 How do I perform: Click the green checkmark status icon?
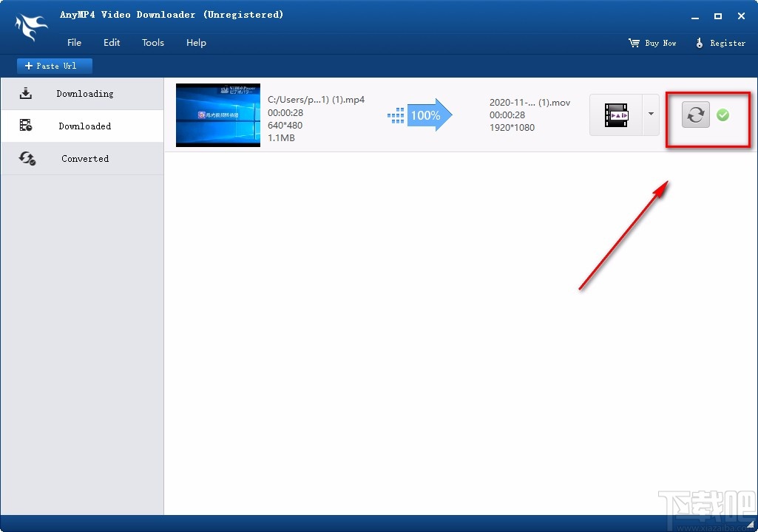[x=723, y=115]
